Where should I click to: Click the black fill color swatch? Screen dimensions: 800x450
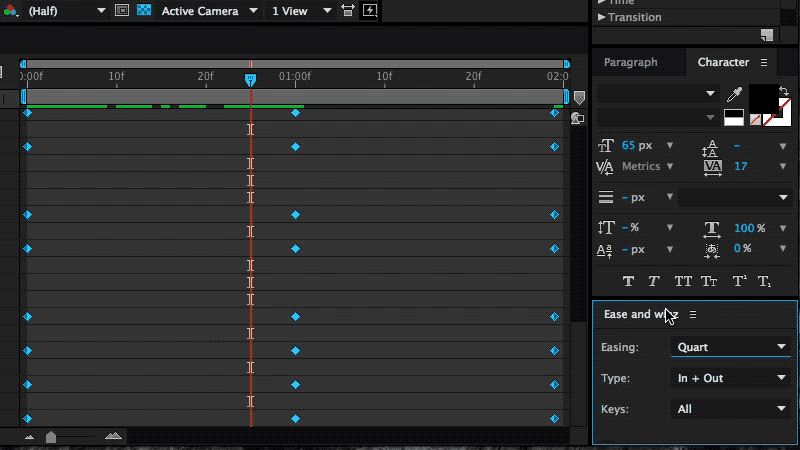click(x=763, y=99)
